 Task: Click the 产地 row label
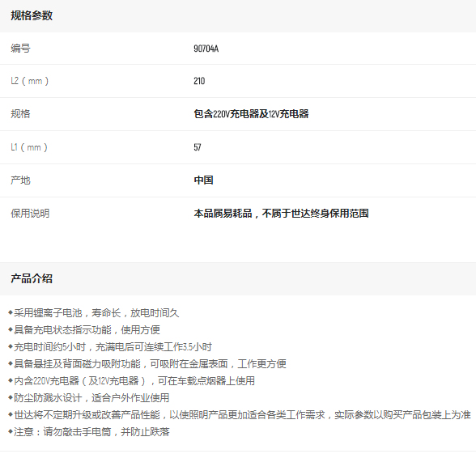click(x=20, y=180)
